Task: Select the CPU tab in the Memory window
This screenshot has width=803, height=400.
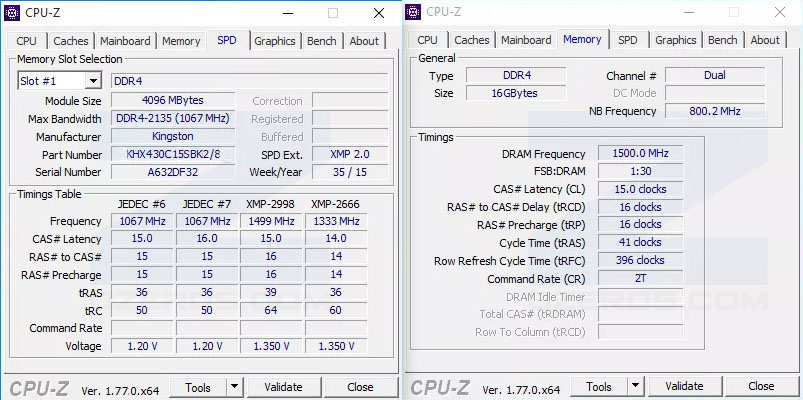Action: pos(427,40)
